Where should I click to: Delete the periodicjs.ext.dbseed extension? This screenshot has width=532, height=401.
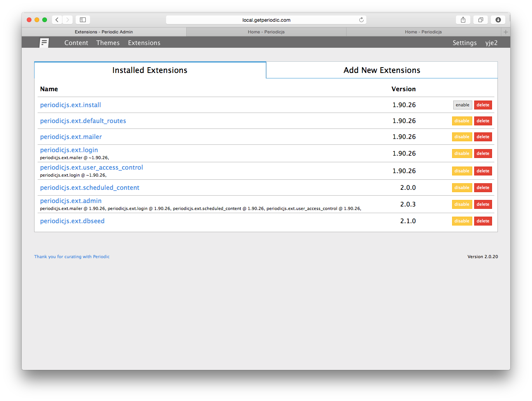click(483, 221)
